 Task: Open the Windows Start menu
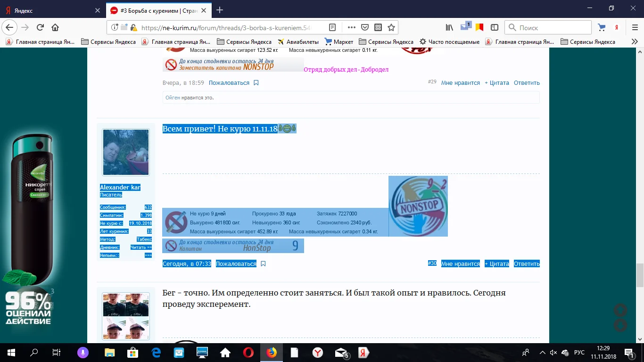(x=11, y=353)
